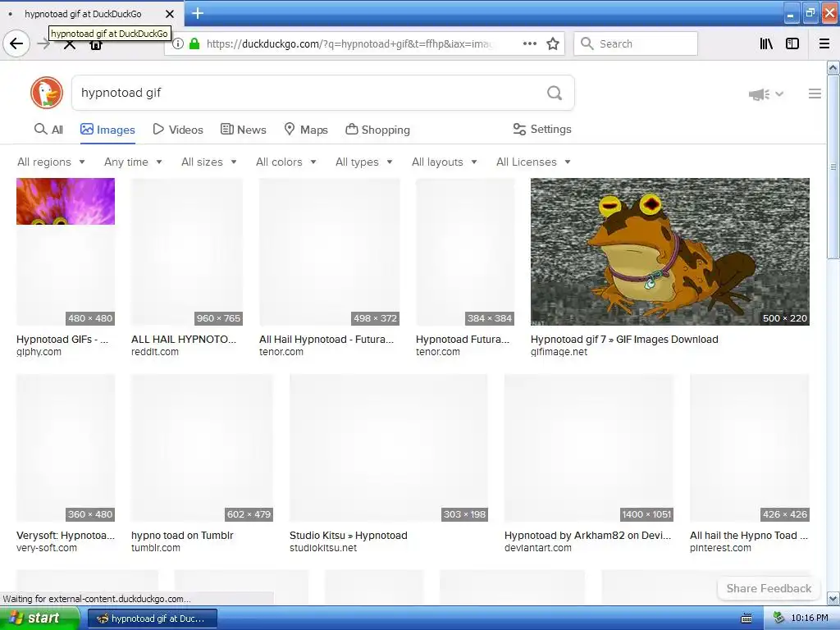Click Hypnotoad by Arkham82 on Devi... title
Viewport: 840px width, 630px height.
(587, 535)
